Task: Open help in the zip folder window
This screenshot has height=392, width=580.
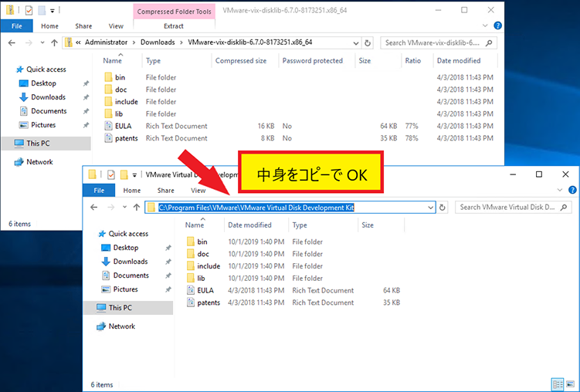Action: pos(498,25)
